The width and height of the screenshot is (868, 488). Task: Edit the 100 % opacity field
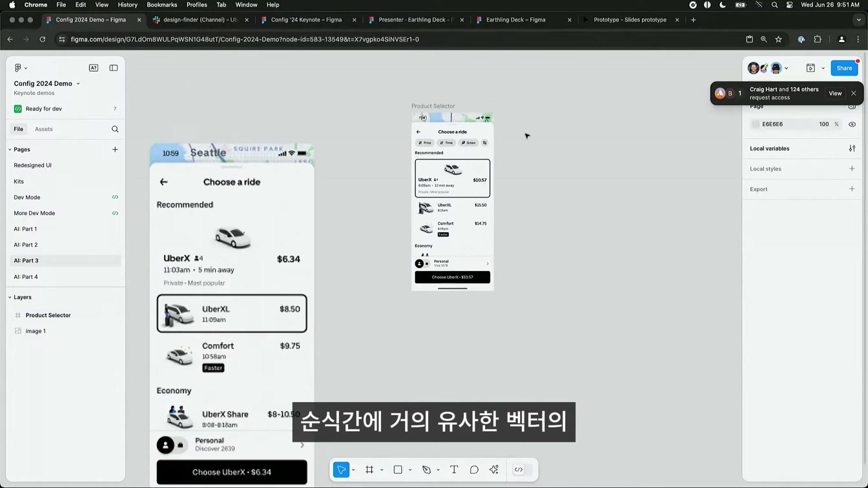tap(824, 124)
